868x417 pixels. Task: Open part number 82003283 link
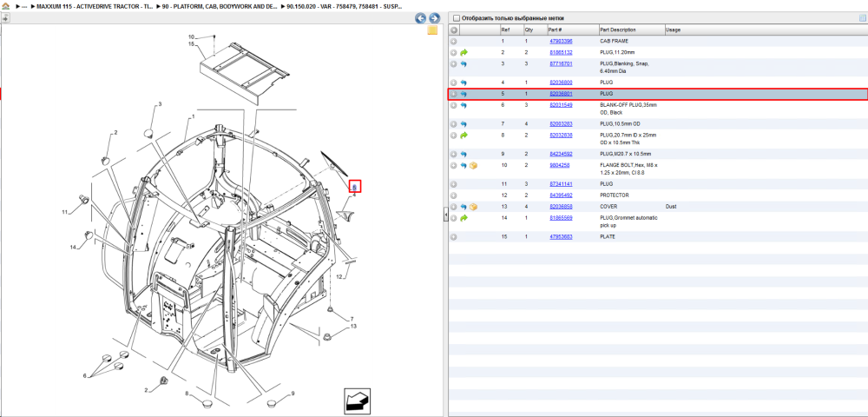[561, 124]
